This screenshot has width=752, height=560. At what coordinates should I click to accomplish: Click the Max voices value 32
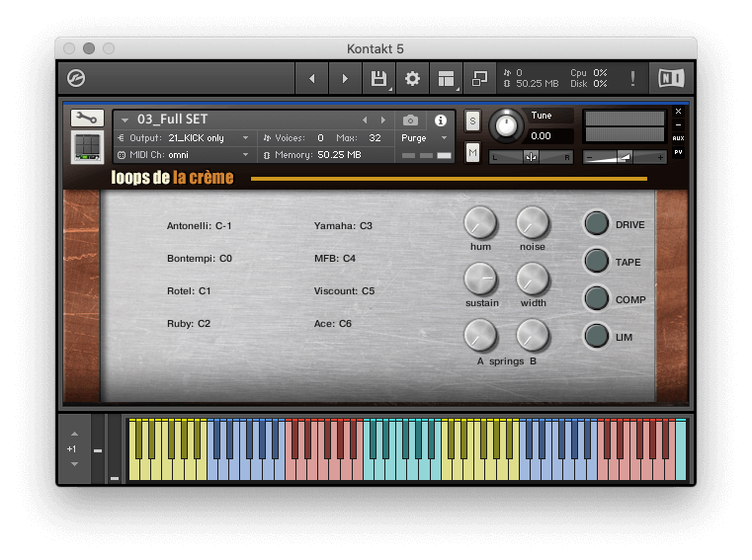(x=375, y=138)
